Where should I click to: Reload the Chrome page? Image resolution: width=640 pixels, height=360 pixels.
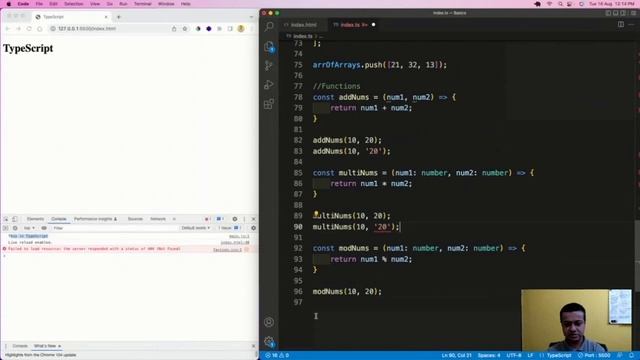click(x=29, y=29)
